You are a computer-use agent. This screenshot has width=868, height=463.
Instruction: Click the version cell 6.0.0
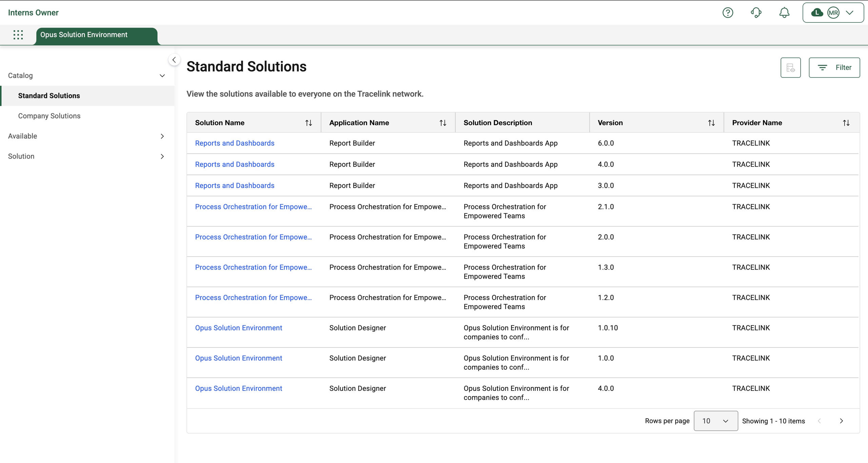tap(606, 143)
